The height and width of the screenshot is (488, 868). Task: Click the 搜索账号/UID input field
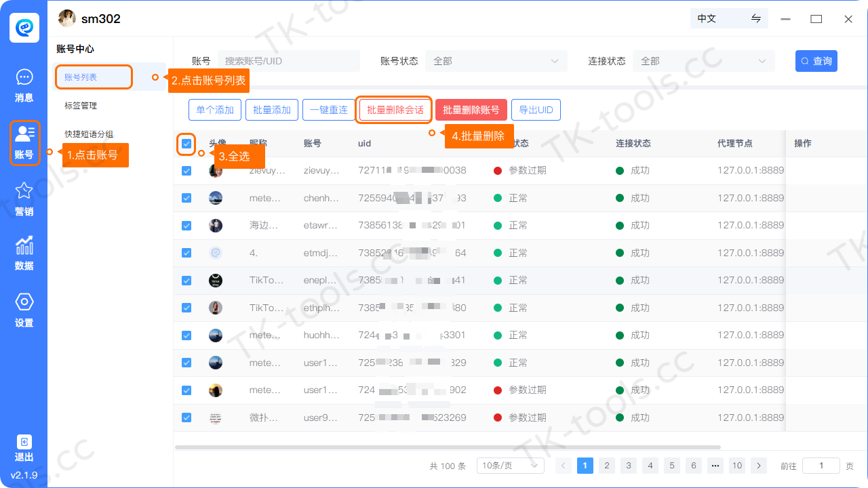click(289, 61)
